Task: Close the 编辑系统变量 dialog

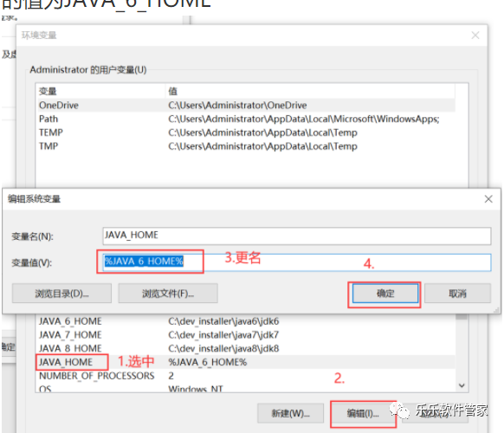Action: click(x=488, y=199)
